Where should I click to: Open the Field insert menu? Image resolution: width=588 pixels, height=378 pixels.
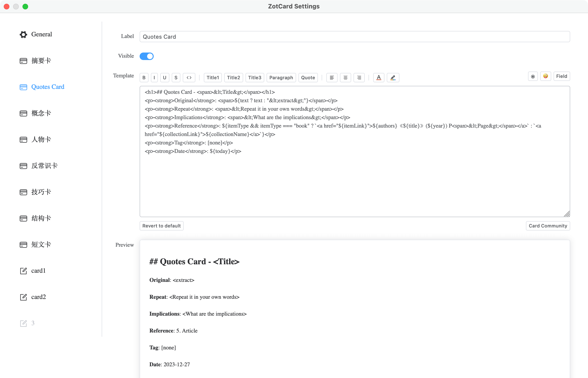pos(561,76)
